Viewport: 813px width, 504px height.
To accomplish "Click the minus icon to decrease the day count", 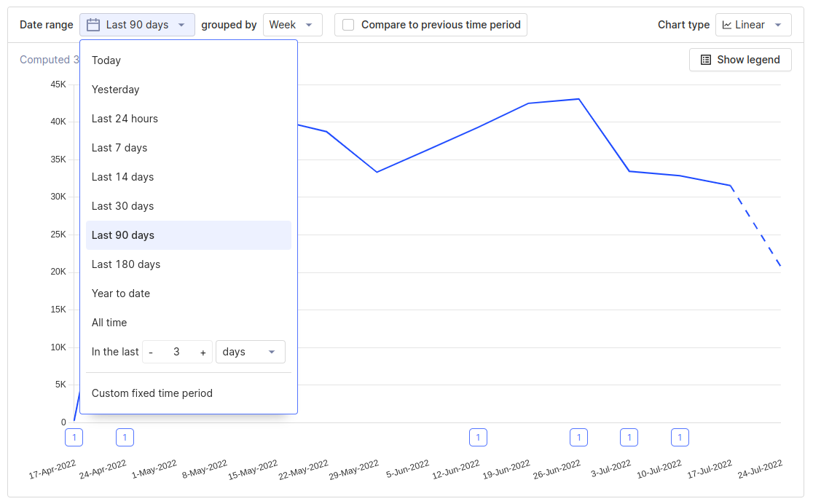I will tap(151, 351).
